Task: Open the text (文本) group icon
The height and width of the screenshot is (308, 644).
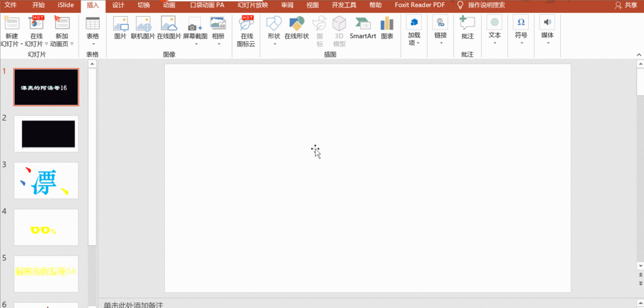Action: coord(495,22)
